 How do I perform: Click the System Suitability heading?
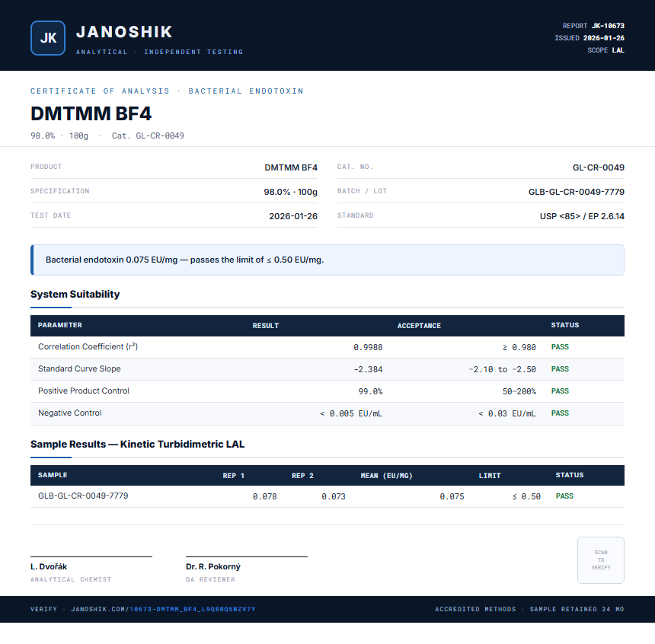pos(75,294)
